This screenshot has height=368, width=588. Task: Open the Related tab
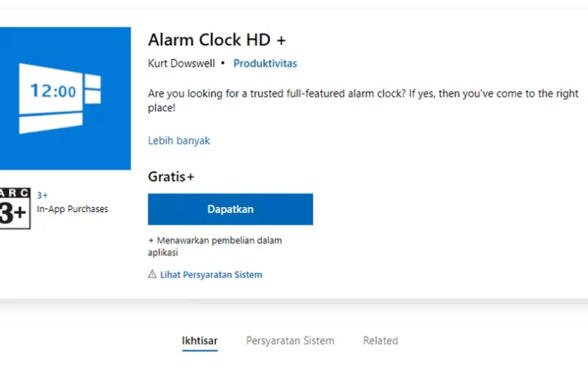[x=380, y=341]
